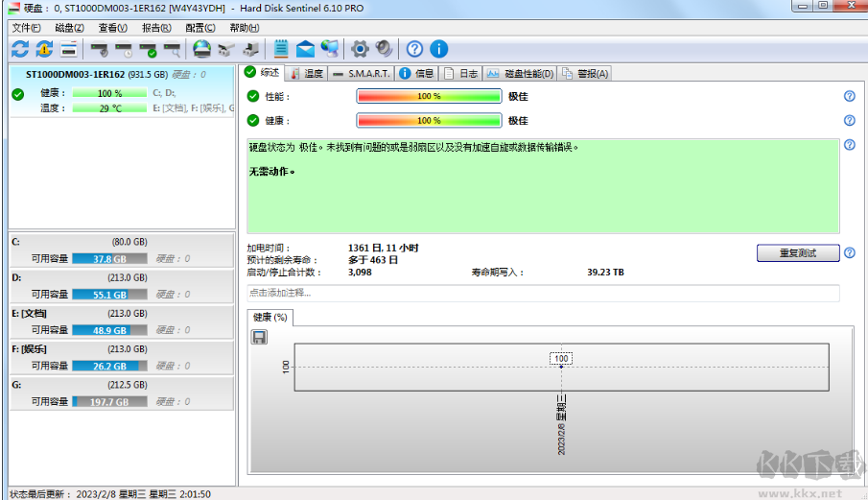Click green check icon beside disk health in left panel

tap(17, 94)
